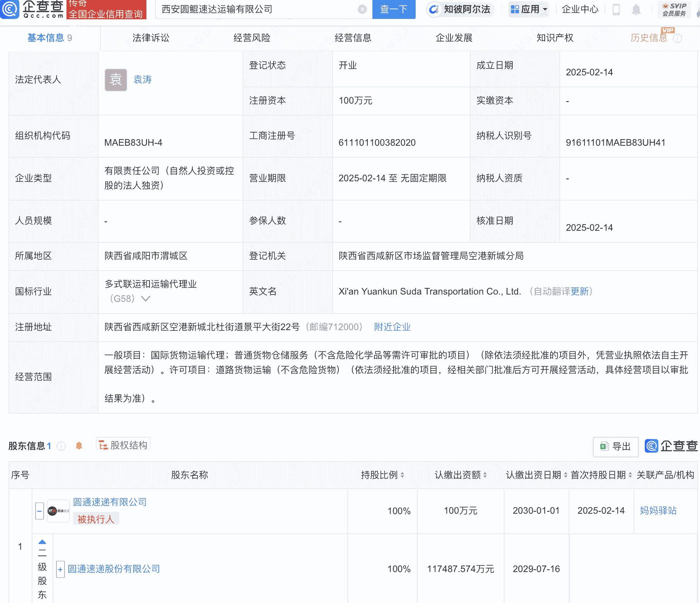Click the 查一下 search button
This screenshot has height=603, width=700.
[x=394, y=10]
